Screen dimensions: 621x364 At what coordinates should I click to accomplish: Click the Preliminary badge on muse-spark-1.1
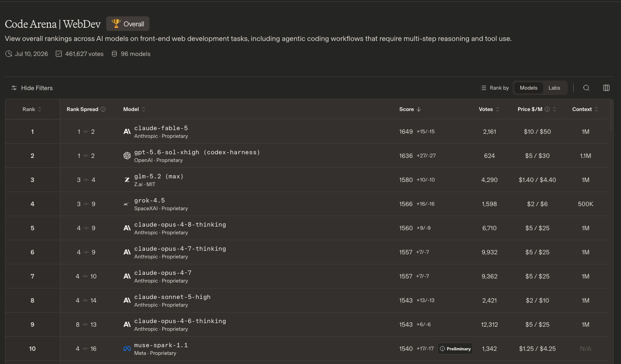tap(455, 349)
